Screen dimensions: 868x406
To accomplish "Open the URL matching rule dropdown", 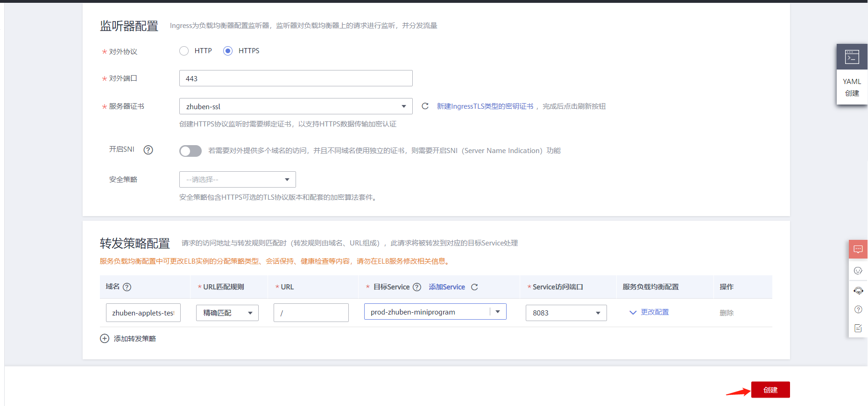I will 227,313.
